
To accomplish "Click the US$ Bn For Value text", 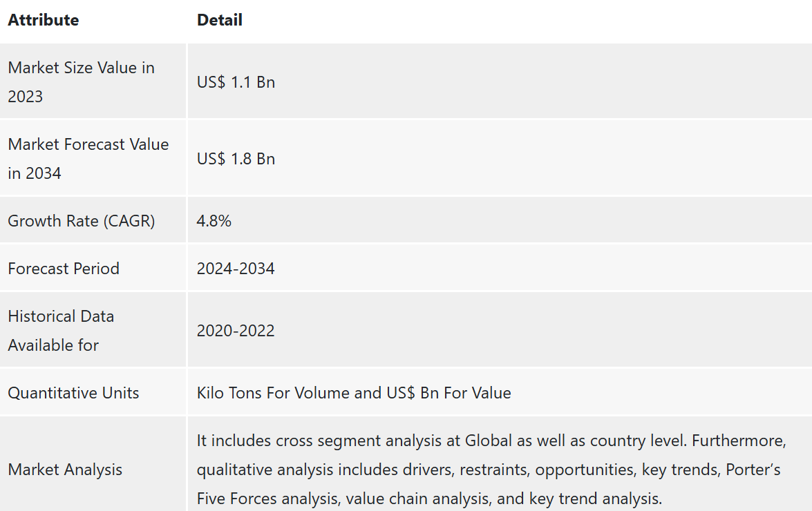I will coord(449,393).
